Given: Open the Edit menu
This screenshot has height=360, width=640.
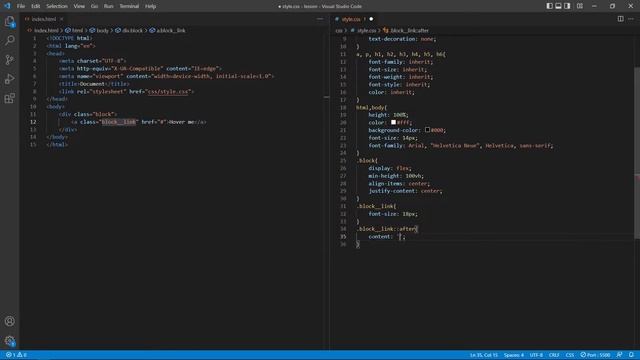Looking at the screenshot, I should pos(36,6).
